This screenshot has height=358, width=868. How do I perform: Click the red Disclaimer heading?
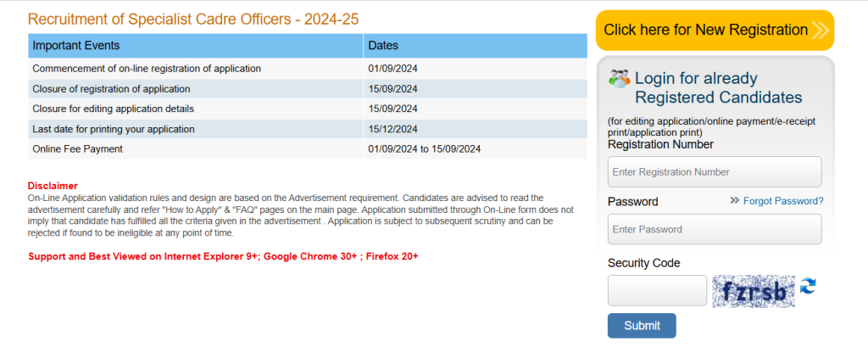point(53,186)
